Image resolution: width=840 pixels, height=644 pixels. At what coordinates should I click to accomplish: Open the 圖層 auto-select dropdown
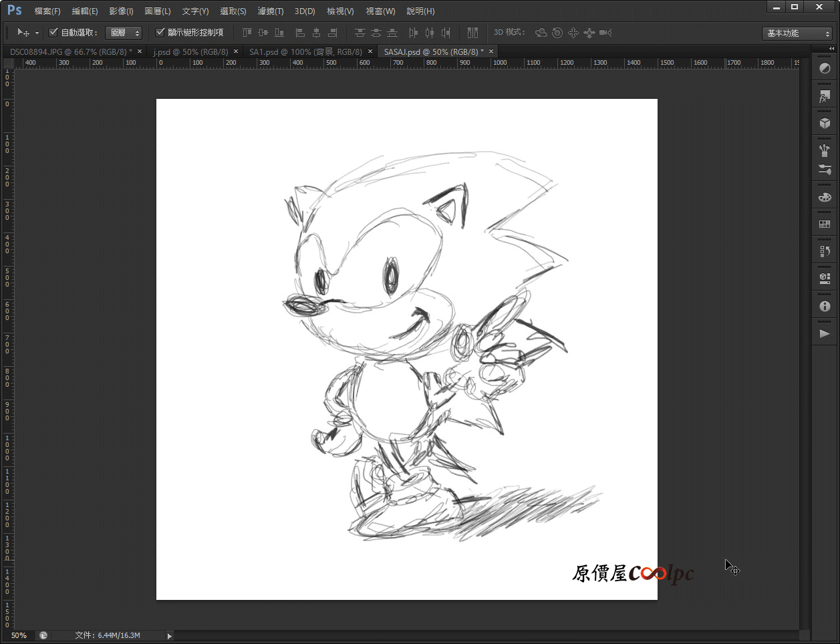point(124,32)
